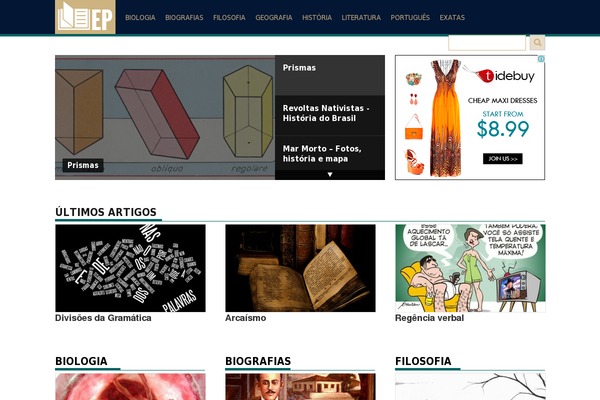
Task: Select Revoltas Nativistas slider entry
Action: 330,115
